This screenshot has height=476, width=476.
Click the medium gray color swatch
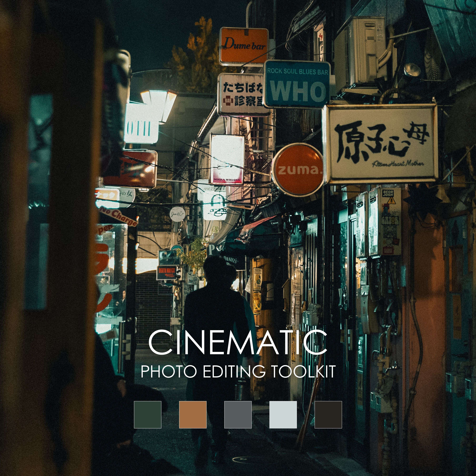[238, 415]
